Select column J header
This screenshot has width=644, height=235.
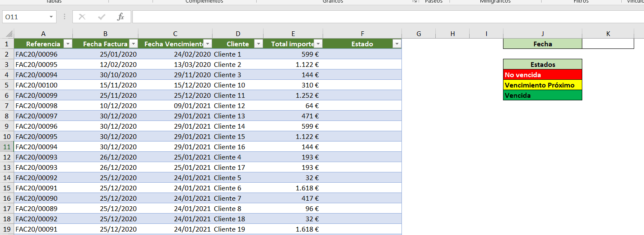542,33
